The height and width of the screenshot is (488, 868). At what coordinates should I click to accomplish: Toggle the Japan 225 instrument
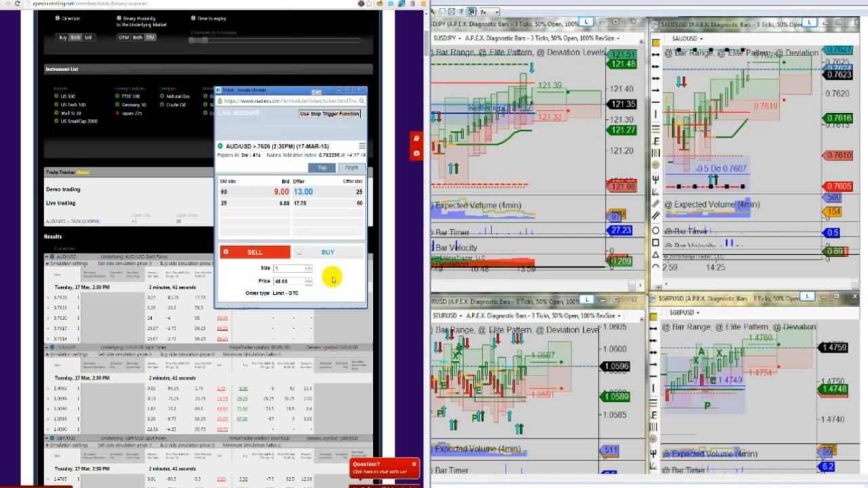coord(128,113)
